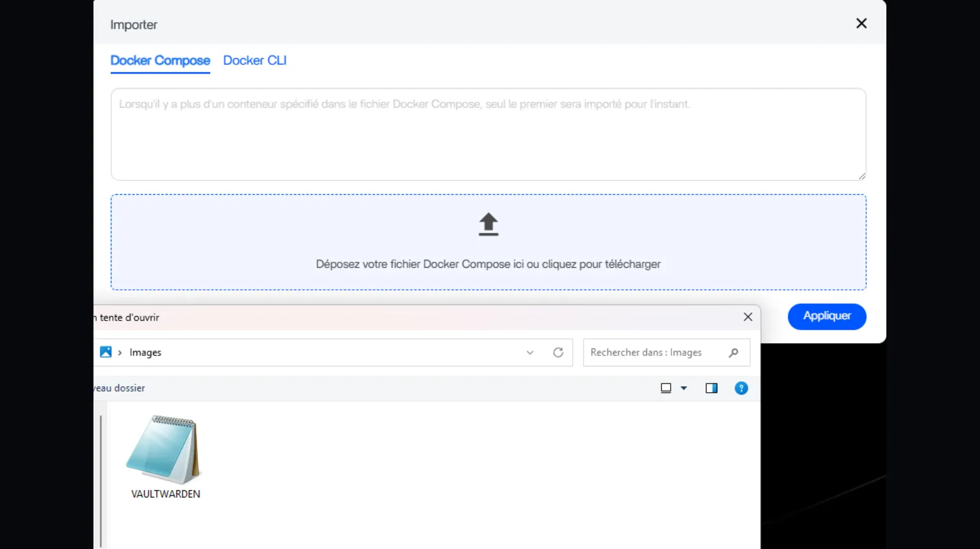
Task: Toggle the preview pane icon
Action: click(x=711, y=388)
